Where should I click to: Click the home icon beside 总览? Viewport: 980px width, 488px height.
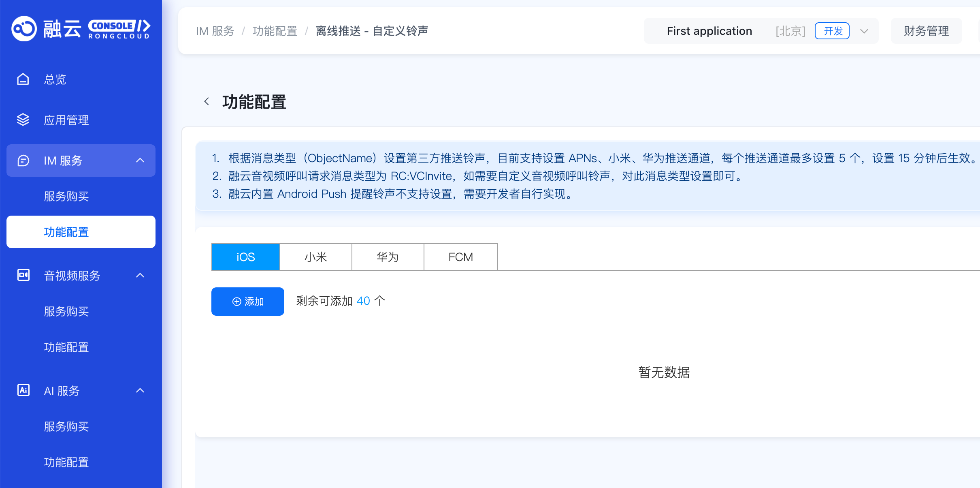click(x=23, y=79)
